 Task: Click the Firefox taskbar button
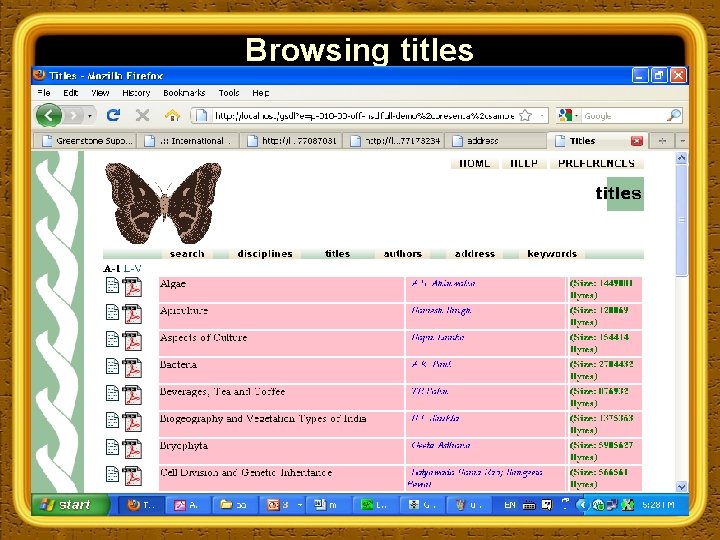coord(140,505)
